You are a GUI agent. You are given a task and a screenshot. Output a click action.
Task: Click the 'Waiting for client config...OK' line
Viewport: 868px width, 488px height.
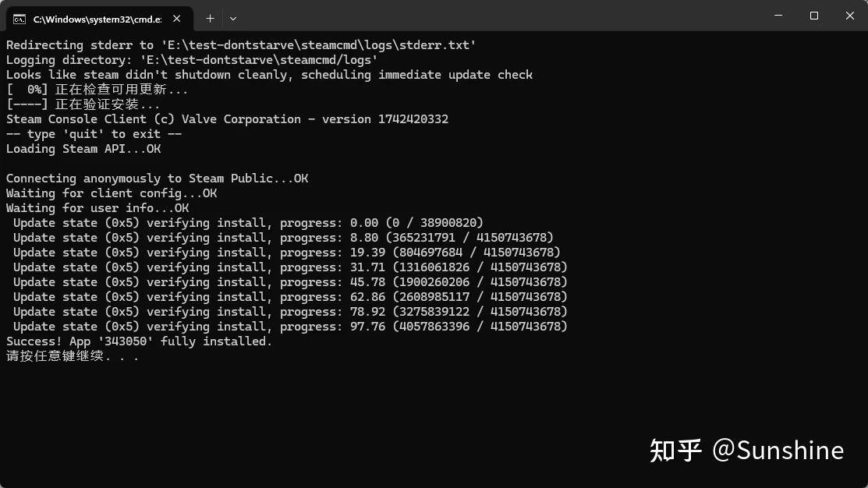[x=112, y=193]
